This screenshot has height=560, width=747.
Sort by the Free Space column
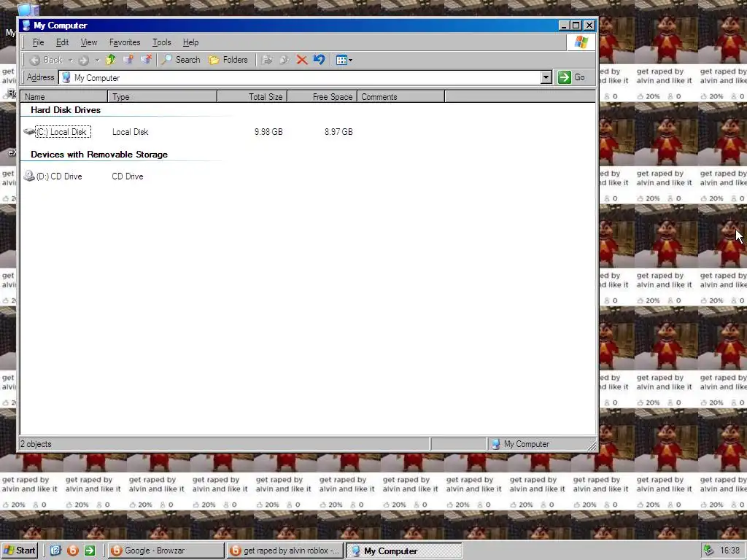[x=322, y=97]
